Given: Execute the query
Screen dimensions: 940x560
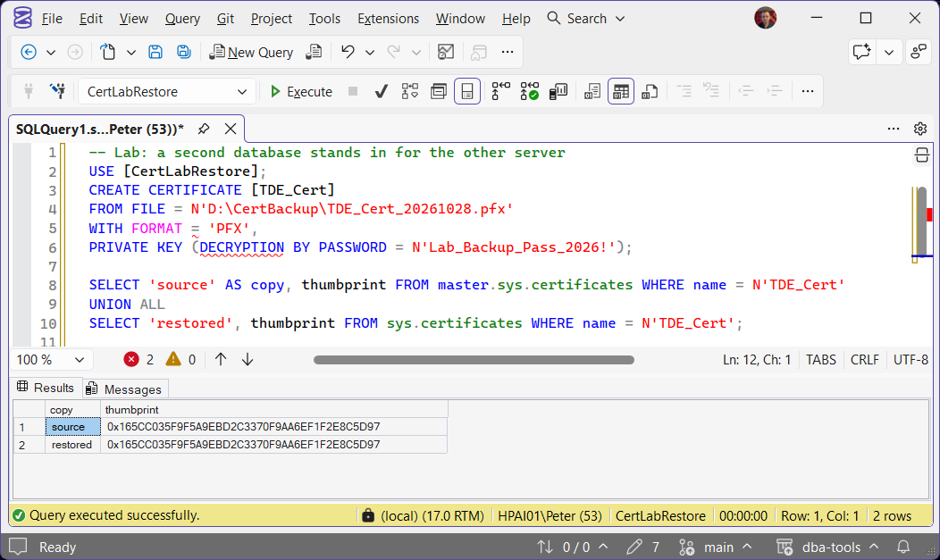Looking at the screenshot, I should tap(301, 92).
